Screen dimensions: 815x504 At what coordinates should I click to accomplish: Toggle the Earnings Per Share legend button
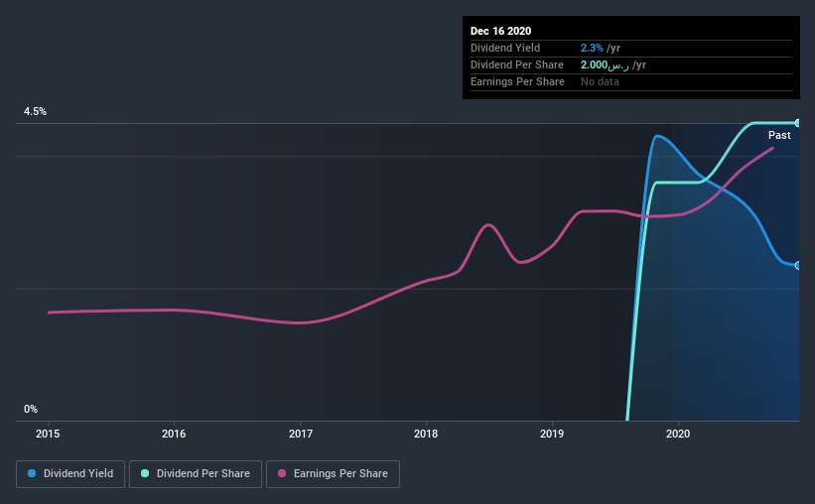point(333,474)
